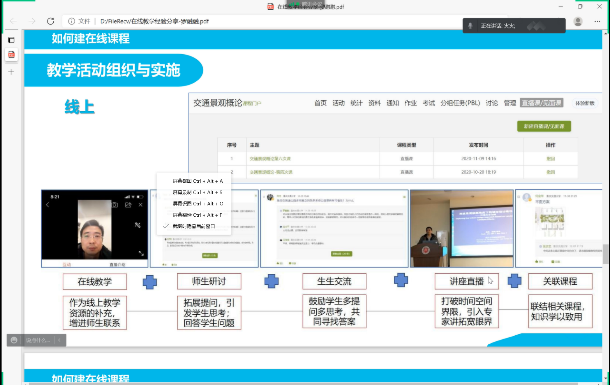Click the 讨论 navigation item
The width and height of the screenshot is (610, 385).
click(492, 103)
